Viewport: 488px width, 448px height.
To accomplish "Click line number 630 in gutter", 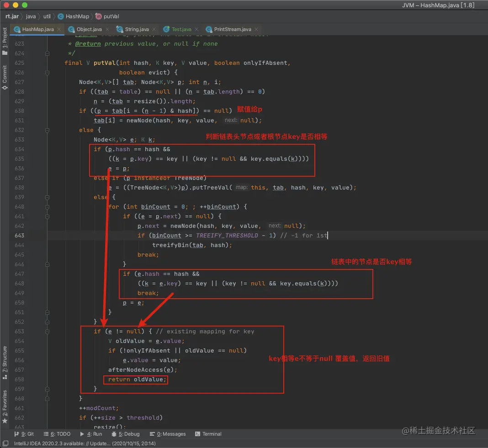I will [x=19, y=111].
